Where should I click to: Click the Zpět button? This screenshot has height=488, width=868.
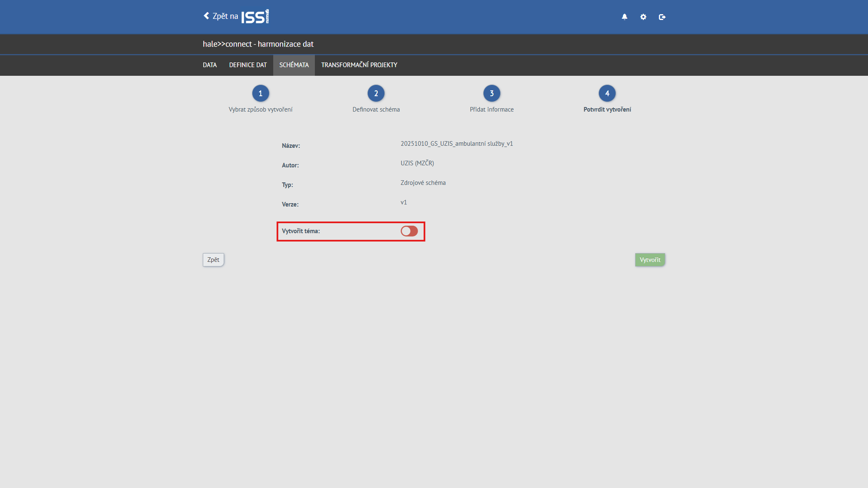213,260
